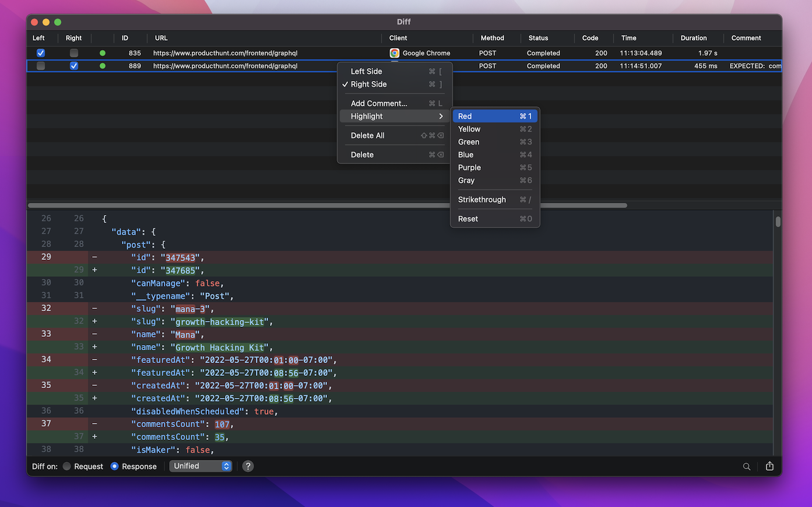The image size is (812, 507).
Task: Expand the Highlight submenu
Action: click(x=394, y=117)
